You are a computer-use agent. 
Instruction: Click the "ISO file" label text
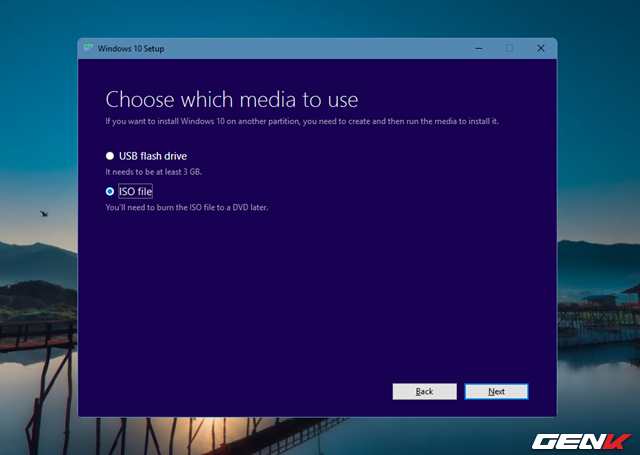coord(136,191)
